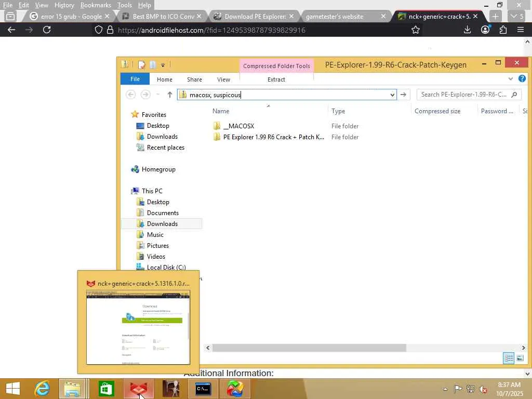Image resolution: width=532 pixels, height=399 pixels.
Task: Open the Firefox View icon
Action: coord(10,16)
